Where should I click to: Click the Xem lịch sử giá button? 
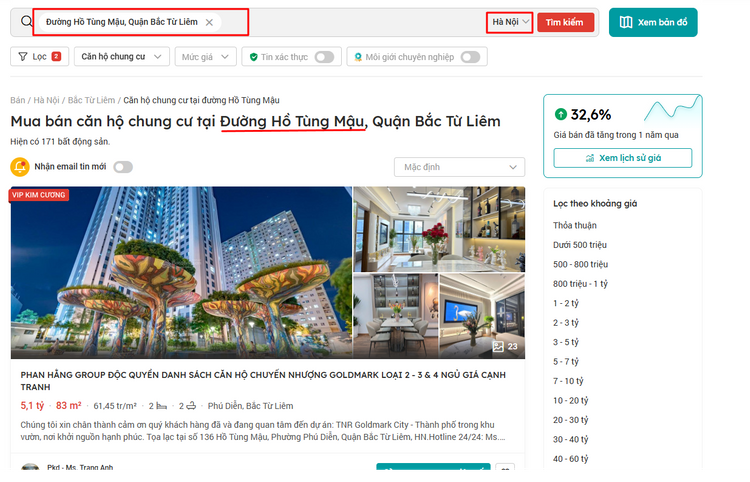click(x=622, y=158)
